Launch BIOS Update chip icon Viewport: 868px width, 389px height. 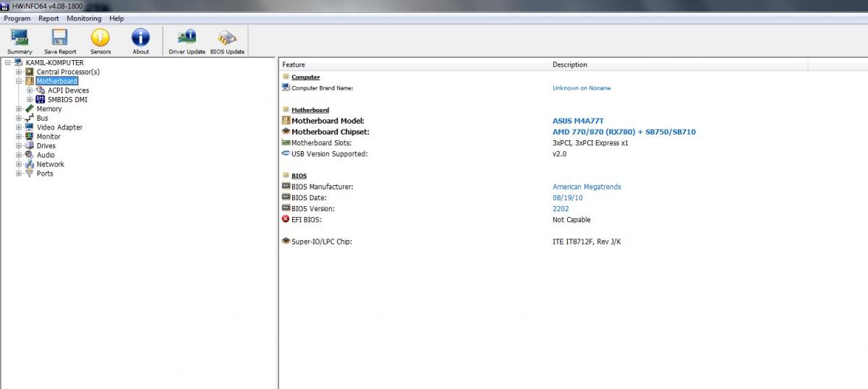pyautogui.click(x=227, y=37)
